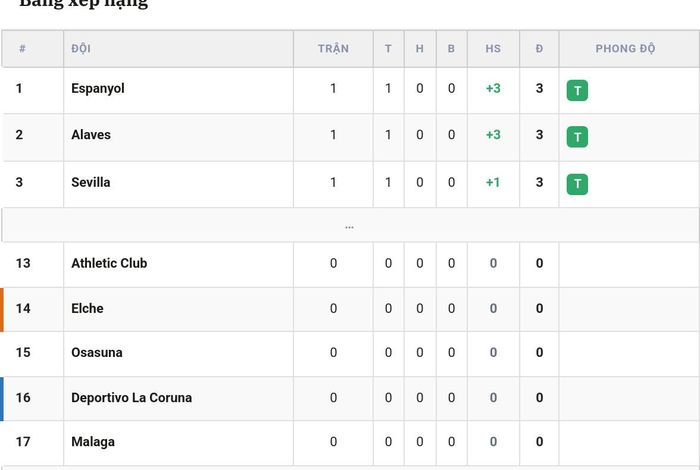Viewport: 700px width, 470px height.
Task: Click Espanyol's +3 goal difference value
Action: coord(493,88)
